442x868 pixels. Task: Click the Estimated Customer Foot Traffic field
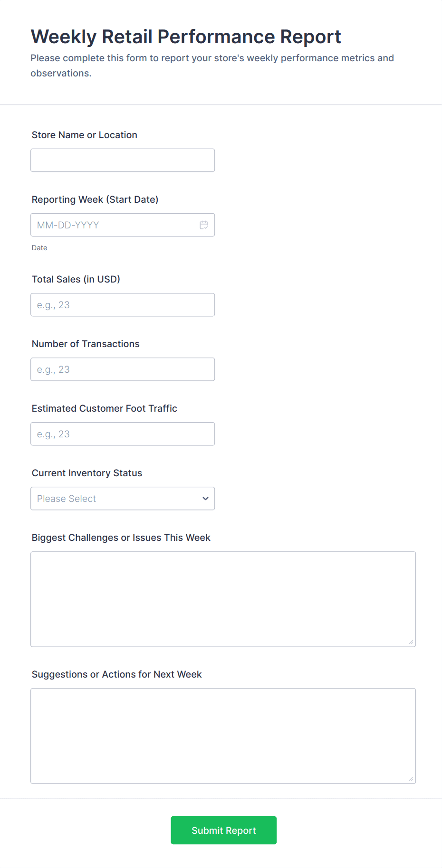coord(123,434)
